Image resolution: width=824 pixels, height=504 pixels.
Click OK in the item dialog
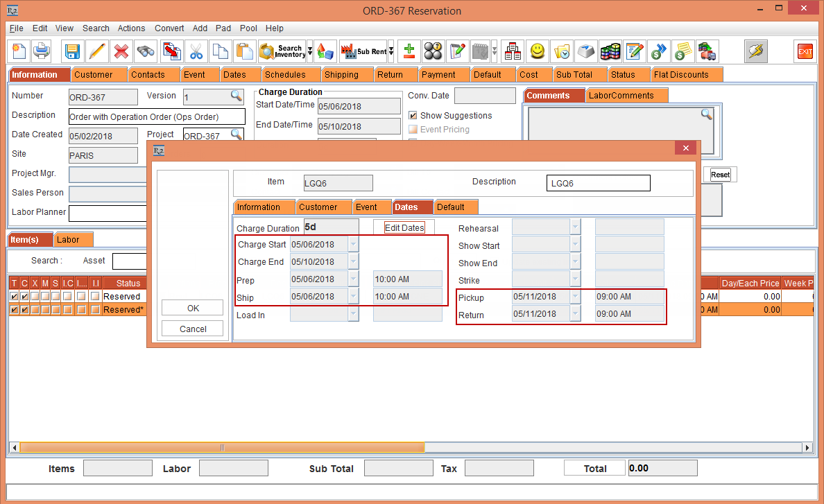tap(193, 308)
